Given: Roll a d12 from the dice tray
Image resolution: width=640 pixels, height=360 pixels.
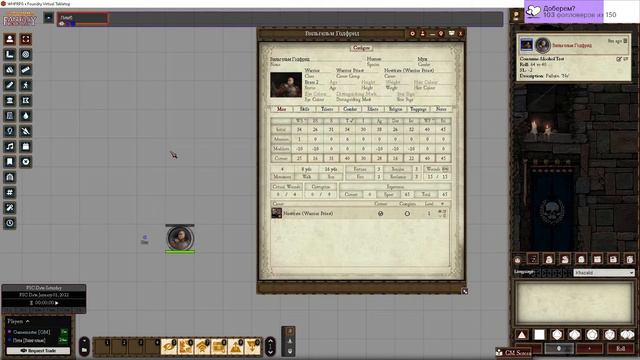Looking at the screenshot, I should click(592, 335).
